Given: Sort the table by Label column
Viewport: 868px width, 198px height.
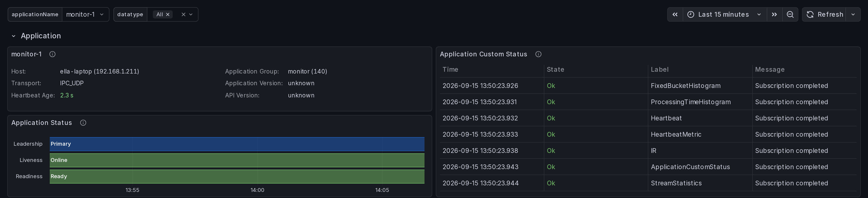Looking at the screenshot, I should 660,70.
